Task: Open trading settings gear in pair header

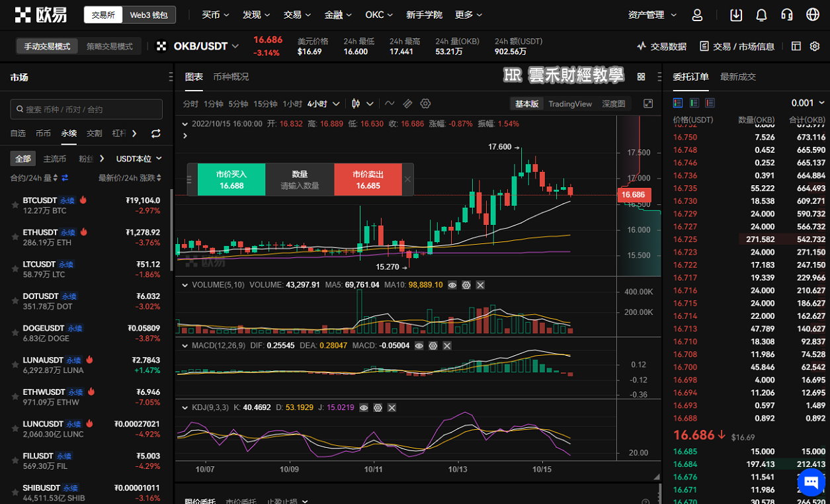Action: (815, 46)
